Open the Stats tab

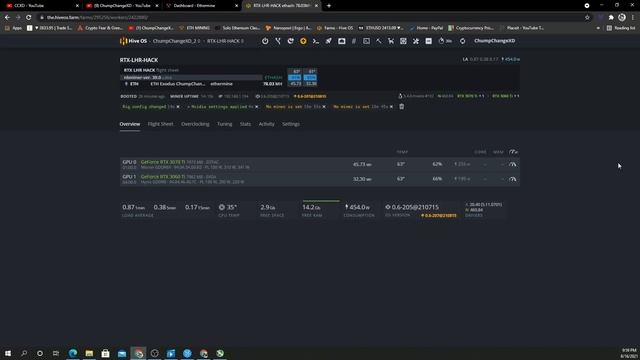coord(245,124)
